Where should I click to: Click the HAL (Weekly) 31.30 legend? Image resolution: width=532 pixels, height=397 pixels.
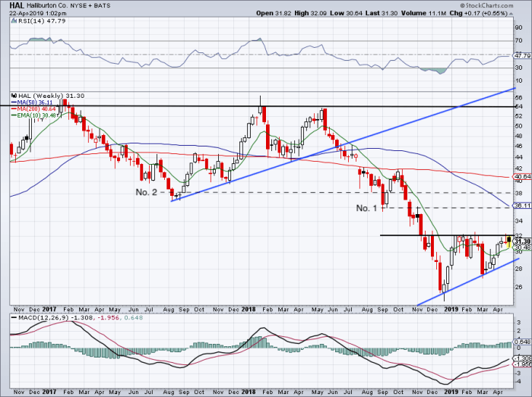51,96
